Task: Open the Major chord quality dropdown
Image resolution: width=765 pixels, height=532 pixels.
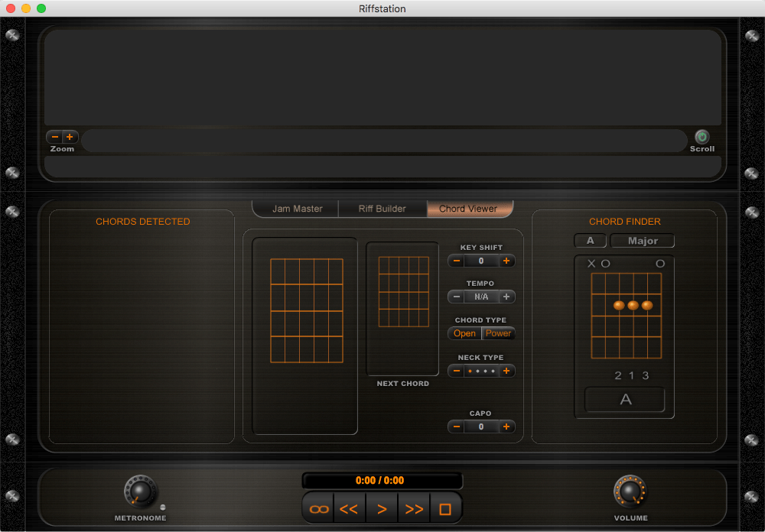Action: (643, 241)
